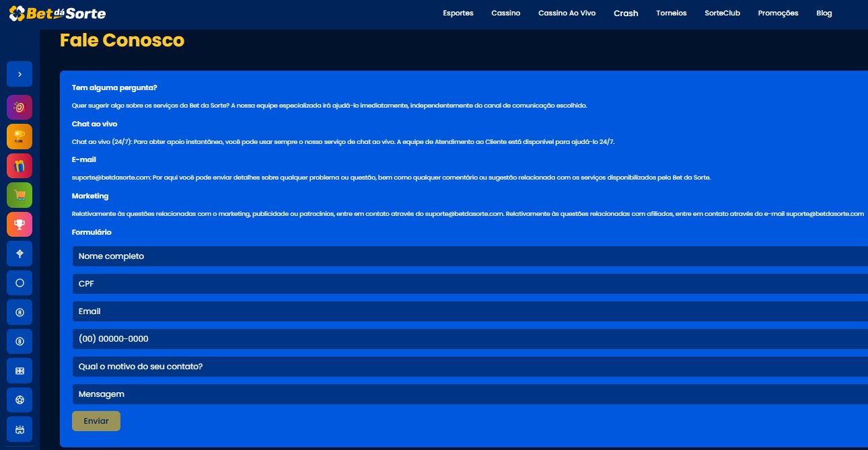The image size is (868, 450).
Task: Click the 'Fale Conosco' page heading
Action: pos(122,40)
